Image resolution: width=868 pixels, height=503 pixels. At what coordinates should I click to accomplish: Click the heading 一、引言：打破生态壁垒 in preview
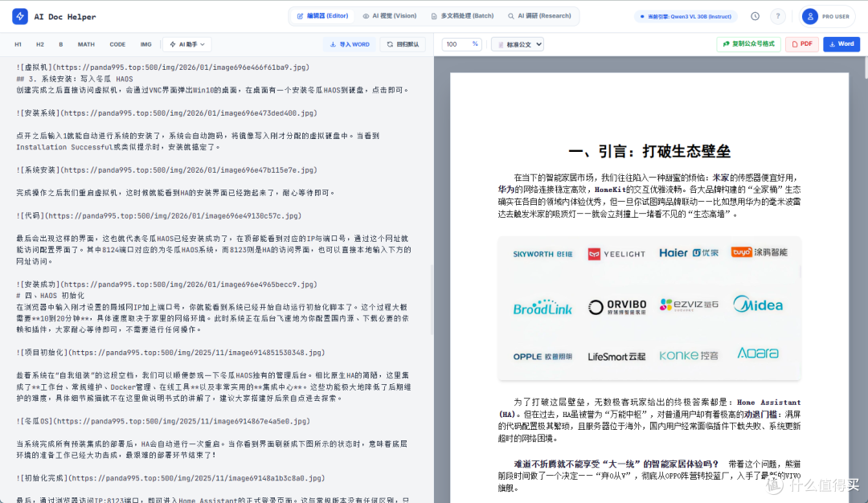click(x=649, y=152)
